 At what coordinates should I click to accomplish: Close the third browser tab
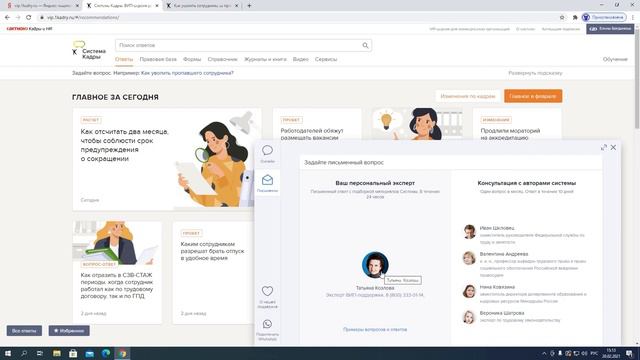236,6
